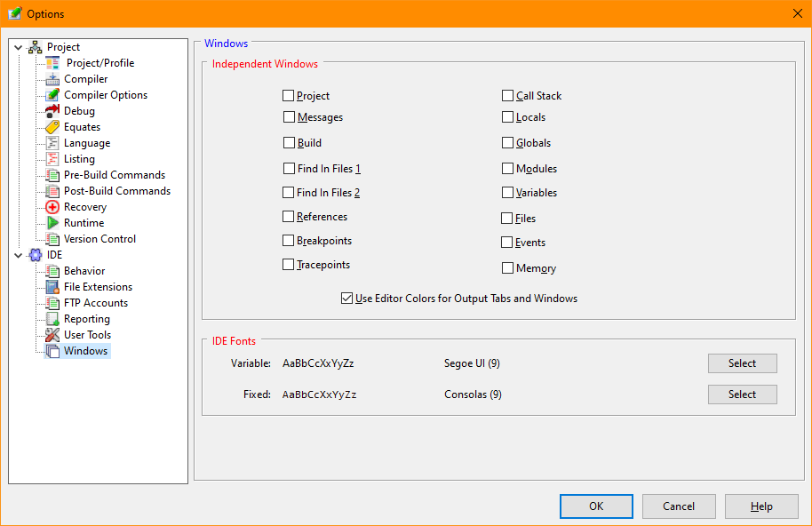
Task: Enable the Memory window checkbox
Action: click(506, 267)
